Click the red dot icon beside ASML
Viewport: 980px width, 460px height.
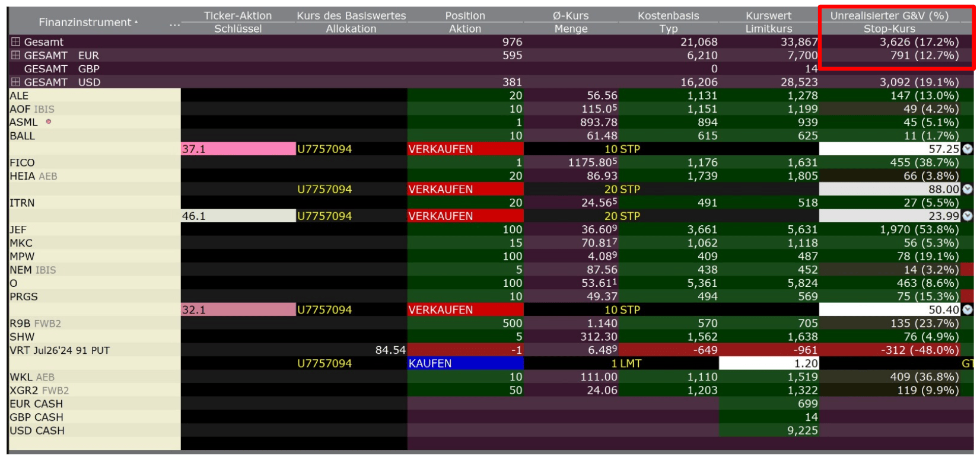tap(49, 122)
